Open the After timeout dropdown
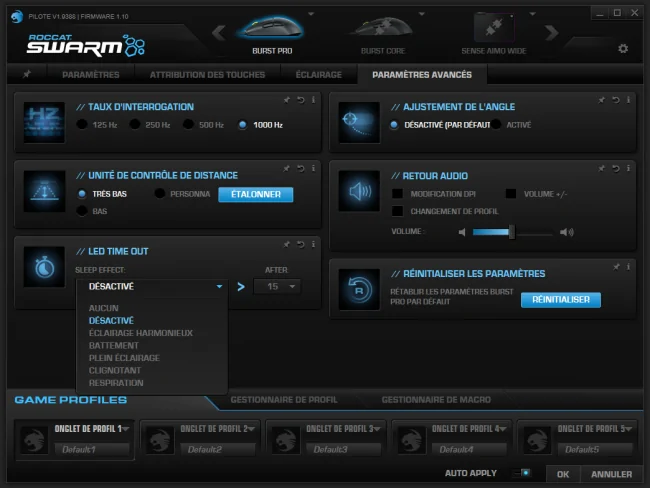 tap(277, 286)
